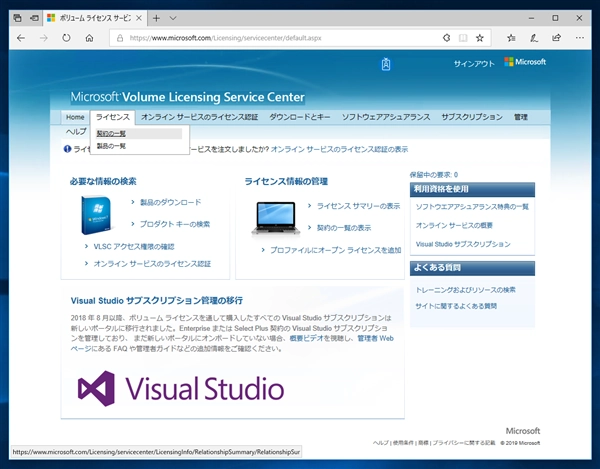Open サイトに関するよくある質問 link
Screen dimensions: 600x469
coord(456,306)
